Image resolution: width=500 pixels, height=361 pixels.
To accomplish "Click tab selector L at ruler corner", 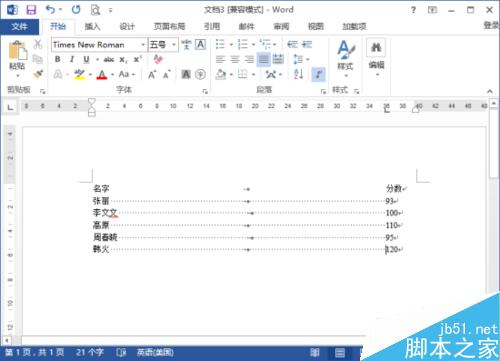I will 11,107.
